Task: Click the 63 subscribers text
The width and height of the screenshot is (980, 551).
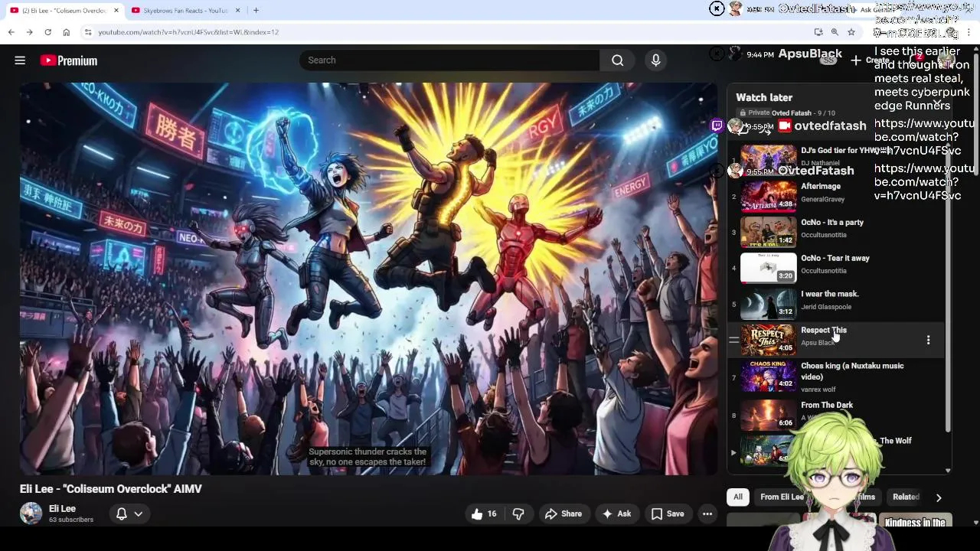Action: (71, 520)
